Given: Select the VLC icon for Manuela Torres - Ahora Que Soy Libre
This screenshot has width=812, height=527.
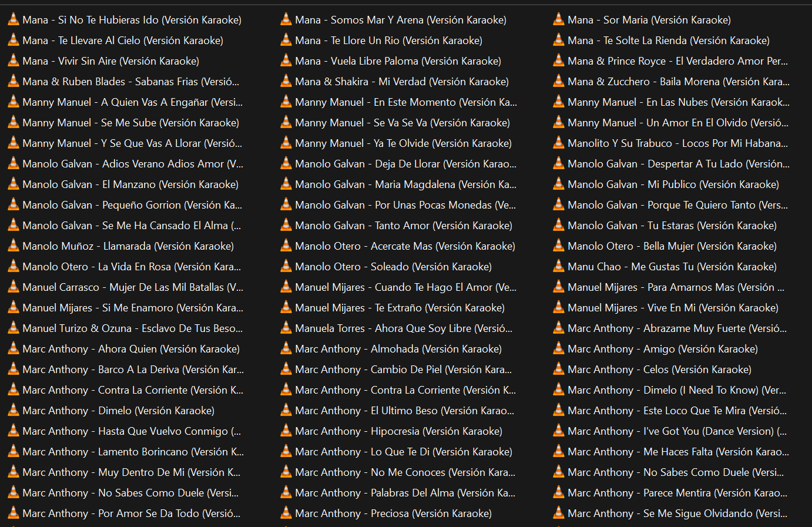Looking at the screenshot, I should point(286,328).
